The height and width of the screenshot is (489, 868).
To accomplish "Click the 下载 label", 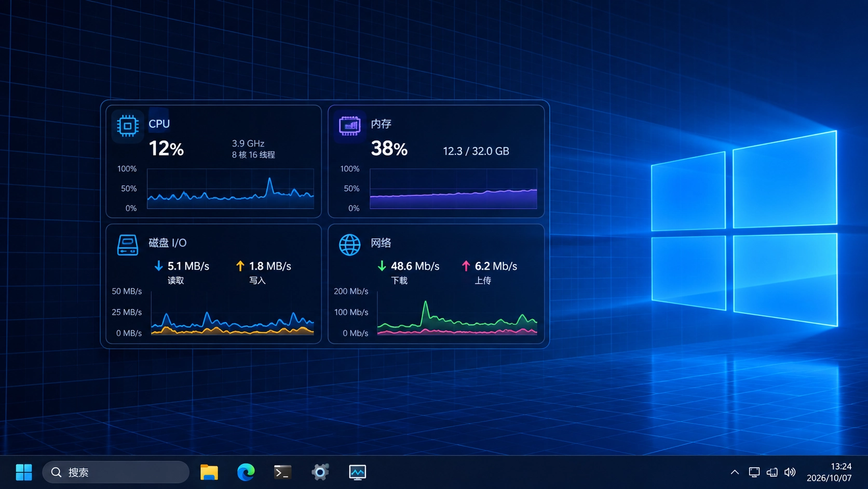I will click(399, 281).
